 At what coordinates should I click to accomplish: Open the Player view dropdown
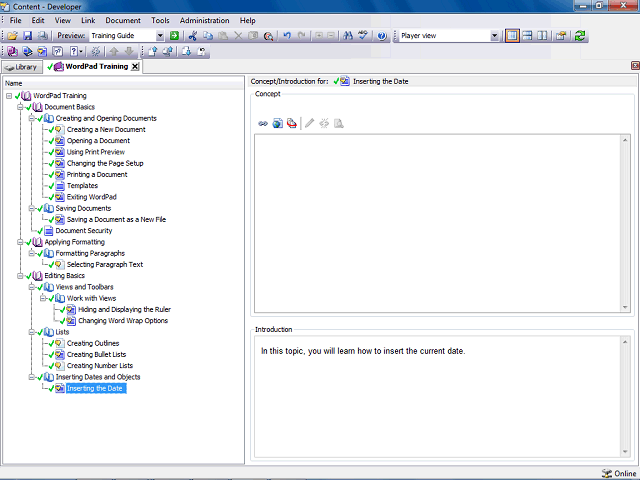pyautogui.click(x=494, y=36)
